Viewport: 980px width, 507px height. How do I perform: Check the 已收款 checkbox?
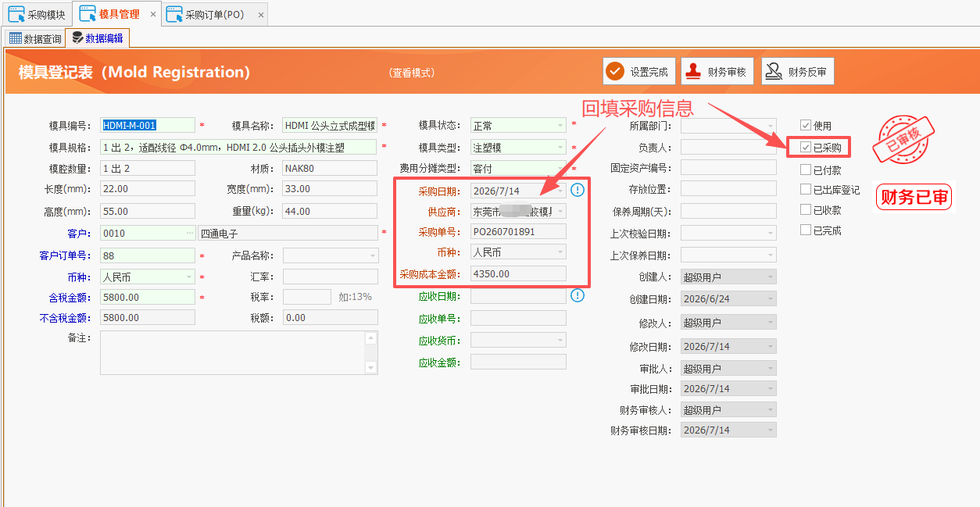(x=806, y=209)
